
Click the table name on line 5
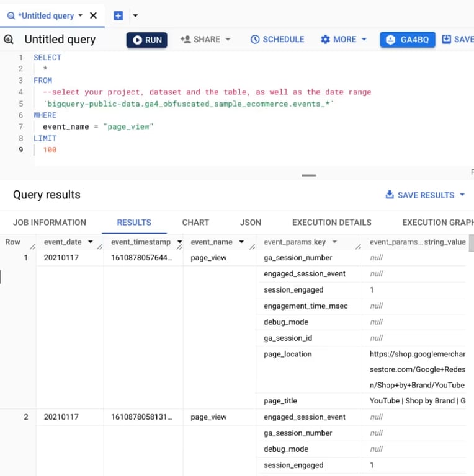point(188,104)
